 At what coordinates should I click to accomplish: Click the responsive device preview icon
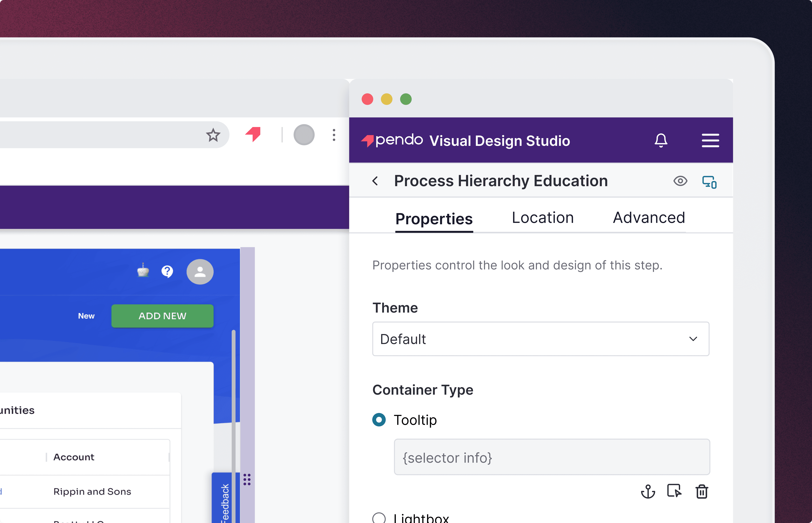coord(709,182)
